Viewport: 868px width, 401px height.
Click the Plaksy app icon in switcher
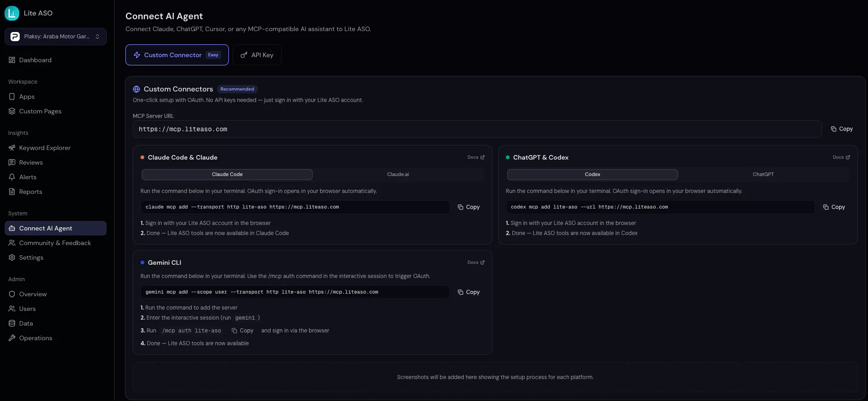pyautogui.click(x=15, y=37)
